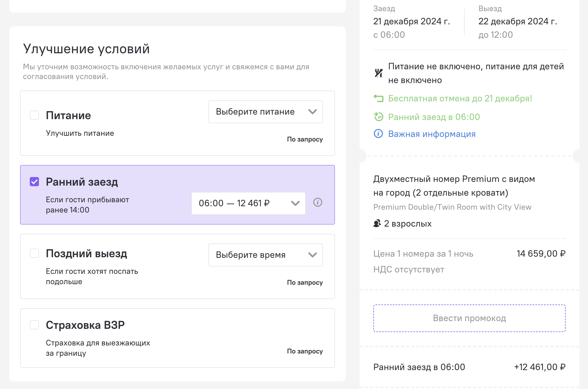Click the free cancellation arrow icon
588x389 pixels.
tap(378, 99)
